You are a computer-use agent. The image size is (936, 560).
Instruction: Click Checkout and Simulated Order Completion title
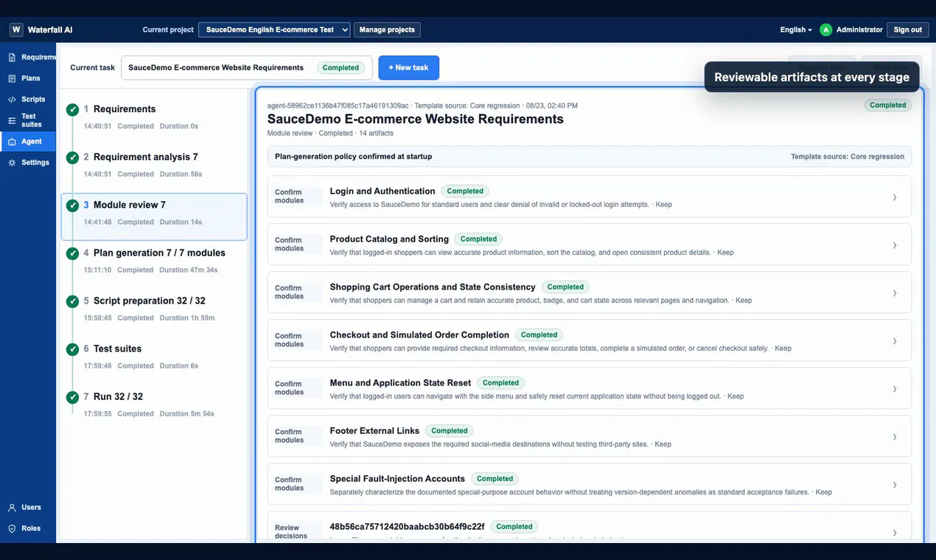(x=419, y=335)
